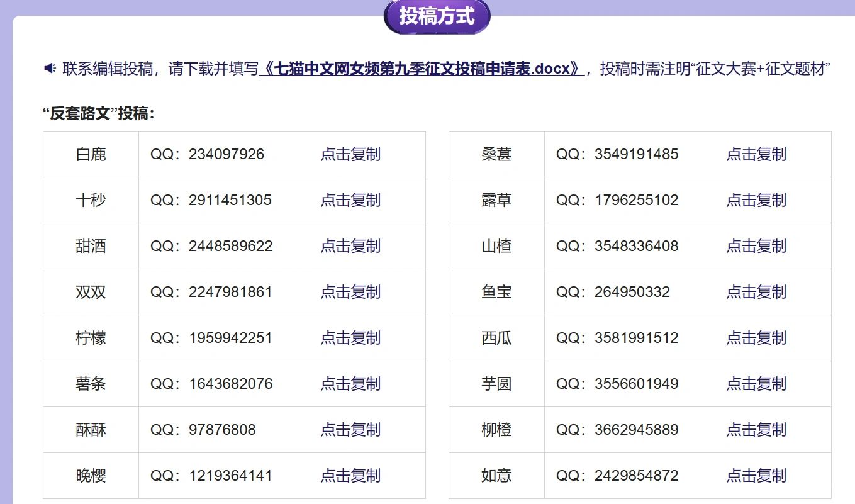Click the QQ number 264950332
Image resolution: width=855 pixels, height=504 pixels.
tap(632, 292)
